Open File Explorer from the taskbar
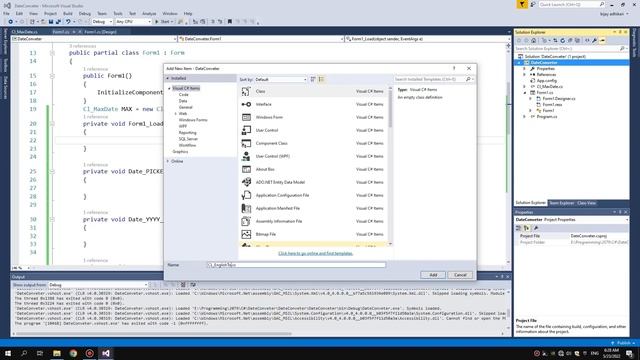 pos(57,353)
